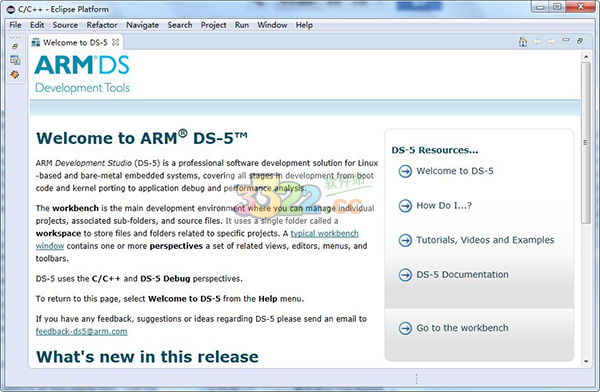This screenshot has height=392, width=600.
Task: Click the What's new in this release heading
Action: [x=147, y=356]
